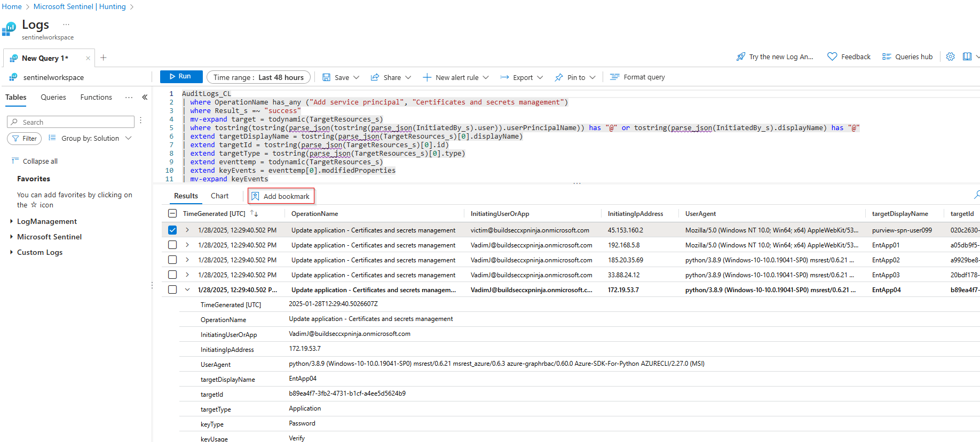Click the Feedback heart icon
Image resolution: width=980 pixels, height=442 pixels.
(x=832, y=57)
